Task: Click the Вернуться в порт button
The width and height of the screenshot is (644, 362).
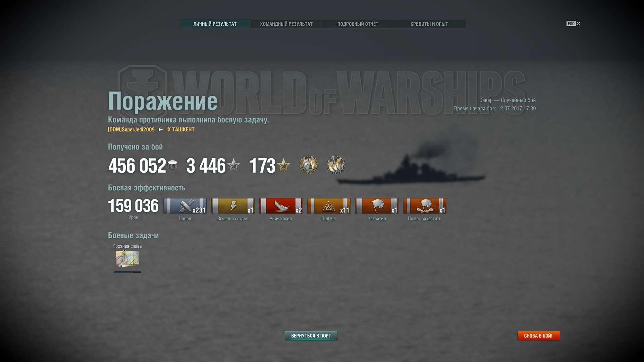Action: click(x=311, y=336)
